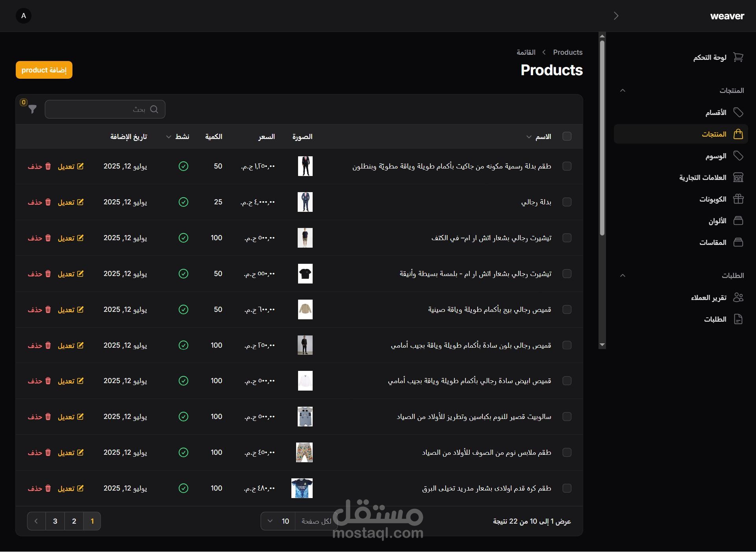
Task: Select checkbox for قميص رجالي بيج row
Action: tap(567, 309)
